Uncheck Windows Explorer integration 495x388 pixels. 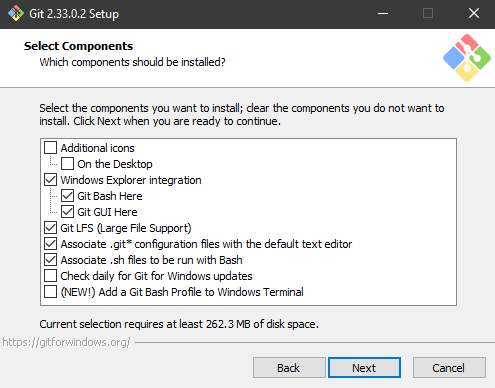point(51,180)
